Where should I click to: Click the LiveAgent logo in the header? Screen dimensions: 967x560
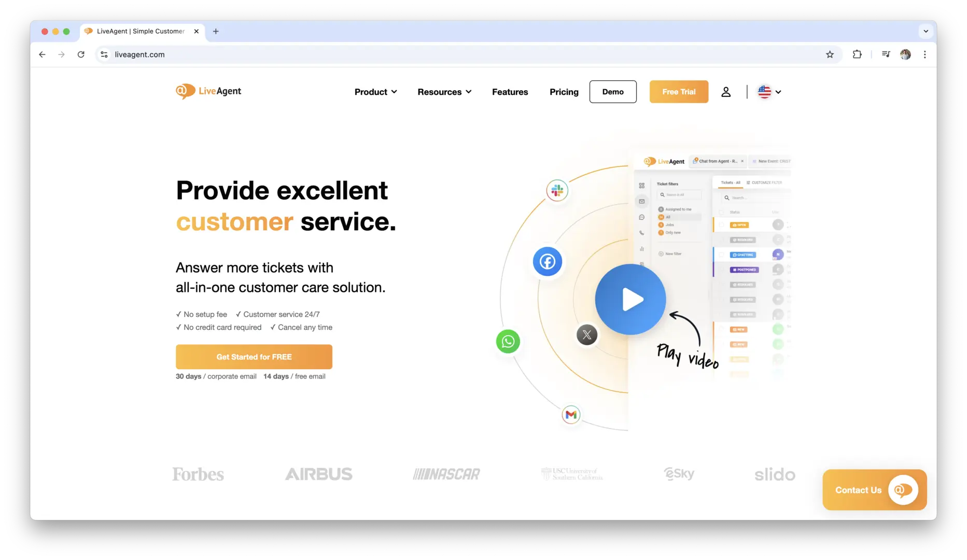pyautogui.click(x=208, y=91)
